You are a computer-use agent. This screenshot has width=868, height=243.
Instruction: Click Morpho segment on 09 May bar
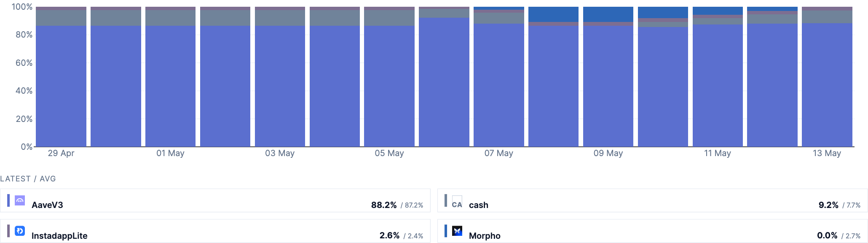click(x=608, y=14)
